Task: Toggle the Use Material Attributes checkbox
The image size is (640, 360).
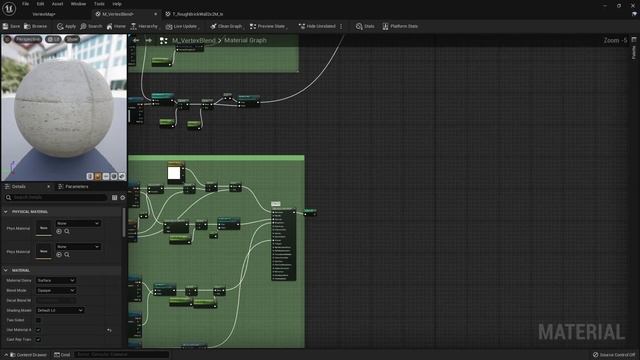Action: coord(38,330)
